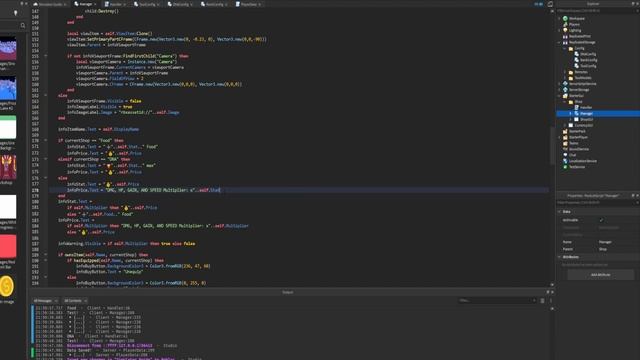
Task: Open the All Contexts filter dropdown
Action: click(76, 300)
